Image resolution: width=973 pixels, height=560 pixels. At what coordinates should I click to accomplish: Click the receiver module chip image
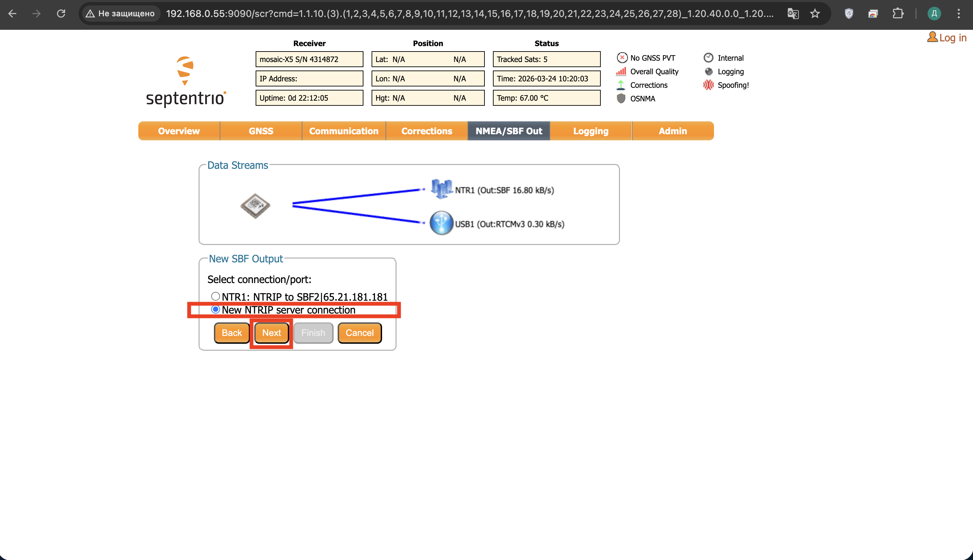tap(255, 206)
